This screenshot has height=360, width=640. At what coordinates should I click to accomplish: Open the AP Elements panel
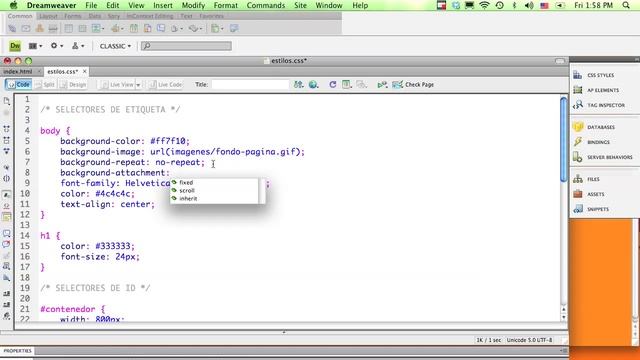click(603, 90)
